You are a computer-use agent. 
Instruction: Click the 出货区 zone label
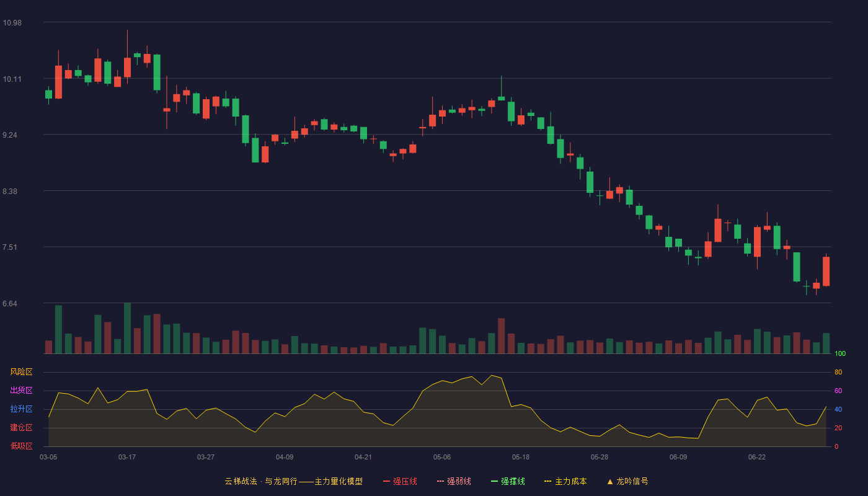[x=21, y=391]
